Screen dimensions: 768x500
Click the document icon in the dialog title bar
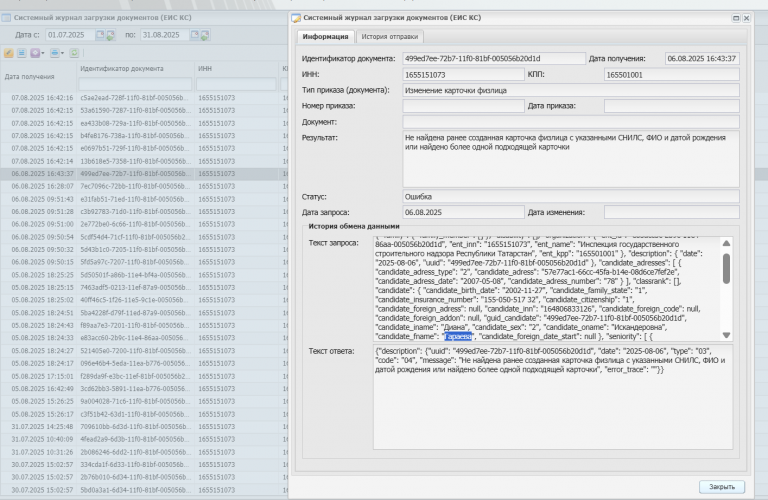pos(296,18)
